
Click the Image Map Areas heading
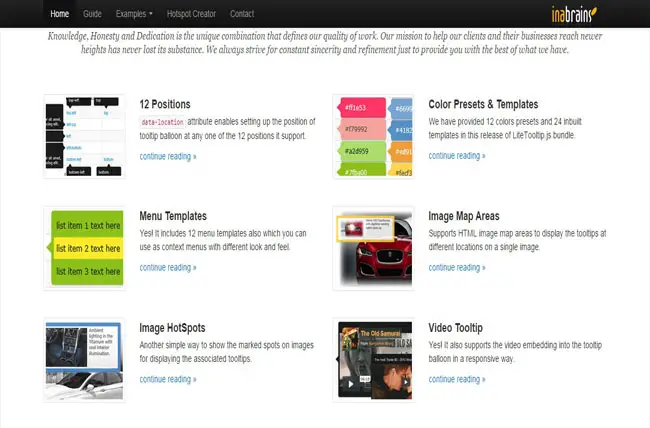[464, 216]
